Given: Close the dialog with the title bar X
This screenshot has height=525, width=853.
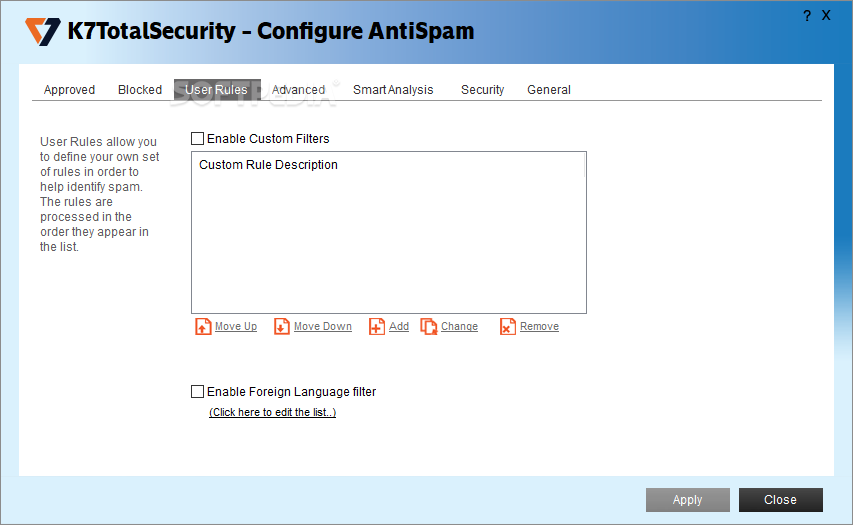Looking at the screenshot, I should pos(826,15).
